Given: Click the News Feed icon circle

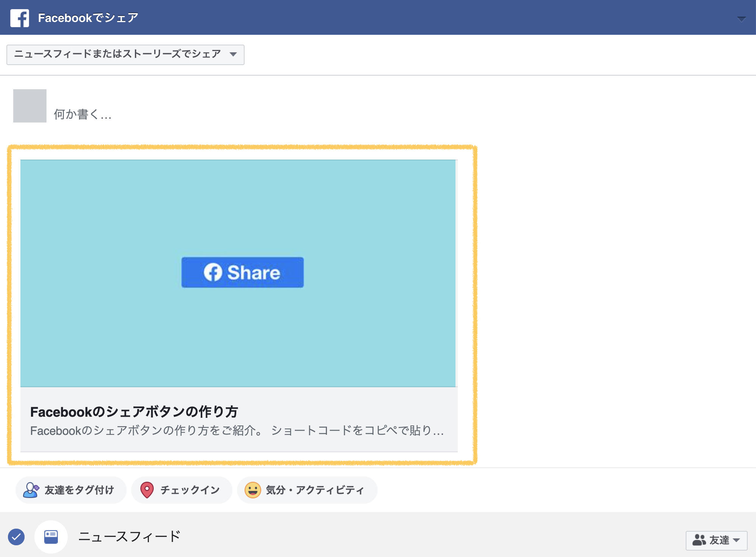Looking at the screenshot, I should 51,537.
